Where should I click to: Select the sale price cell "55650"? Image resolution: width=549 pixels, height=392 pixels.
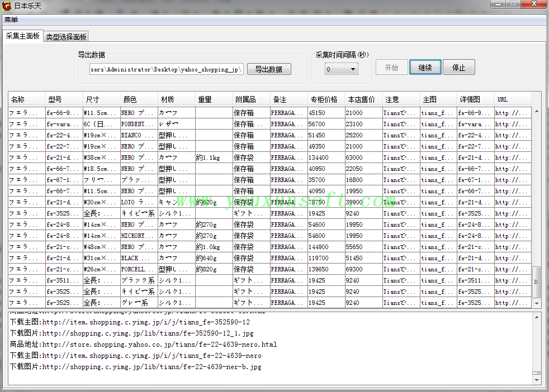(x=364, y=247)
